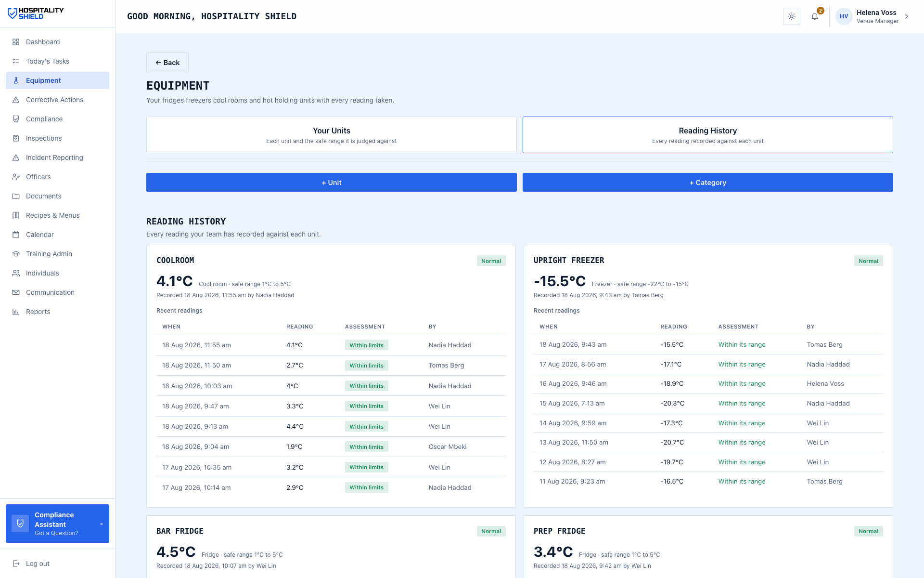Click the Documents folder icon
The image size is (924, 578).
(16, 196)
